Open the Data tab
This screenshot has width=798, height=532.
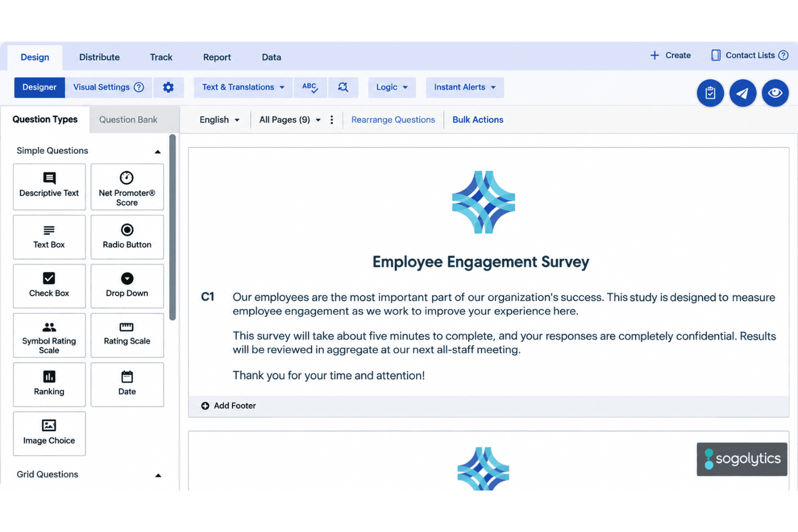point(271,57)
